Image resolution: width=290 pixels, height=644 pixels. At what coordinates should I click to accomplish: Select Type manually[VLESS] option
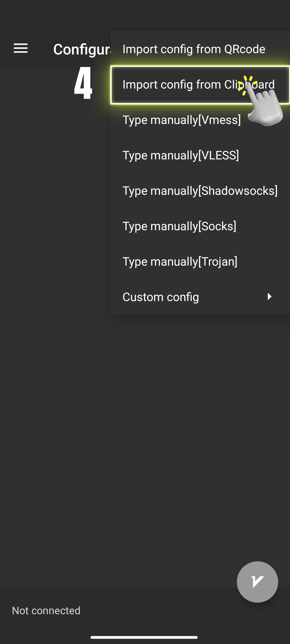pyautogui.click(x=200, y=155)
